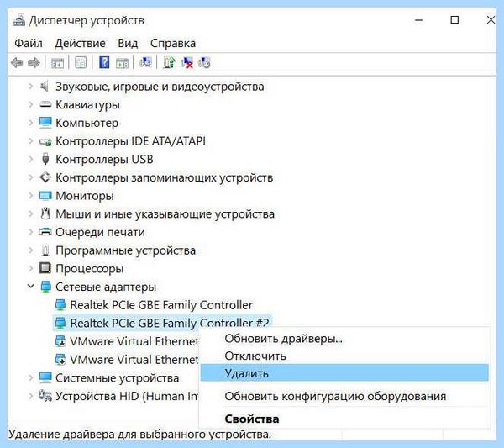Select the monitor icon next to Компьютер
This screenshot has width=504, height=448.
(45, 123)
